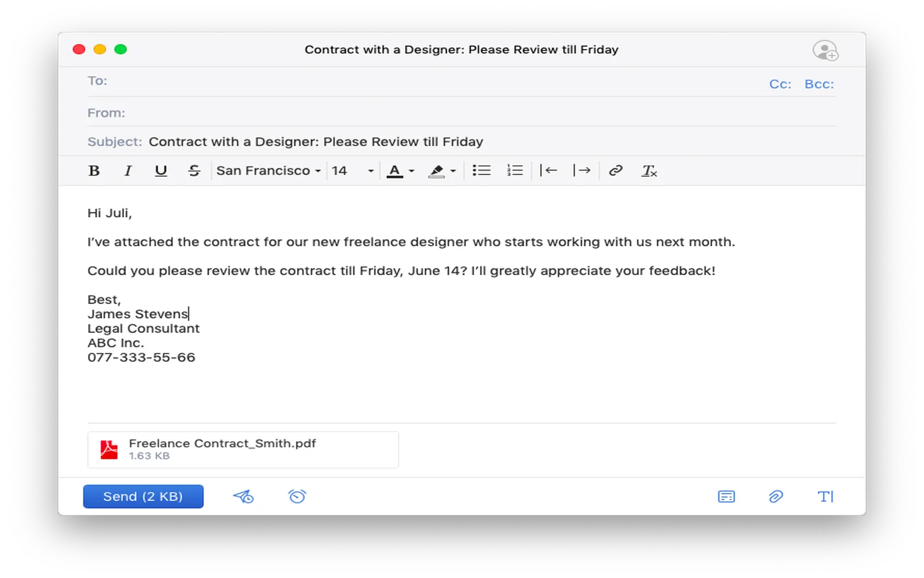Screen dimensions: 924x578
Task: Show the Cc field
Action: point(780,84)
